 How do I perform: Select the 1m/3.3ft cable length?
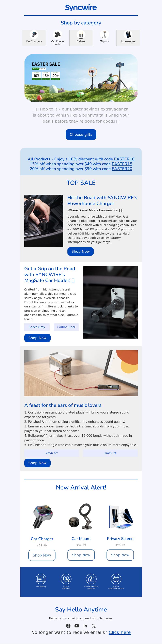[110, 453]
